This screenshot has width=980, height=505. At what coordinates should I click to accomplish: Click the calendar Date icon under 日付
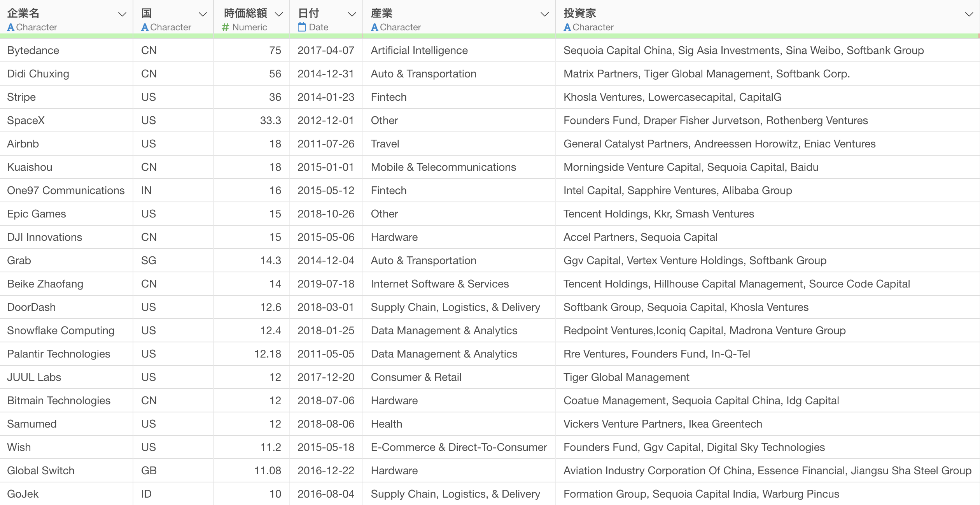[302, 27]
